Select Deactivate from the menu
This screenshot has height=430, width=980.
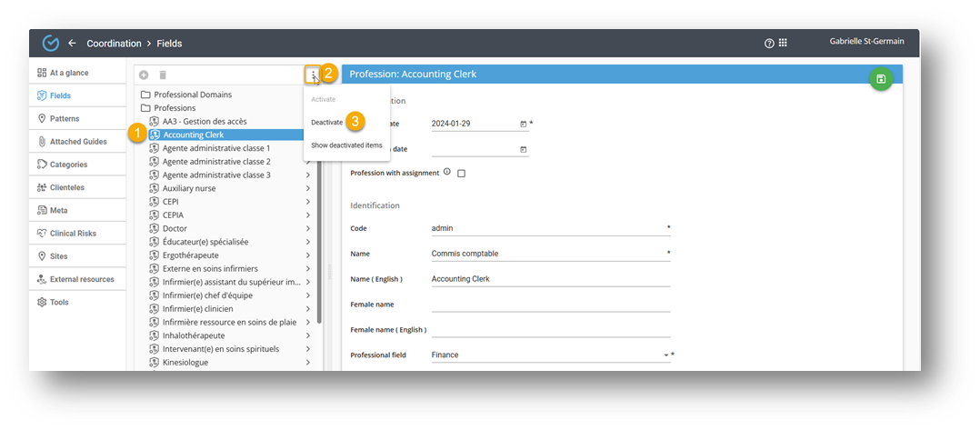[x=326, y=122]
